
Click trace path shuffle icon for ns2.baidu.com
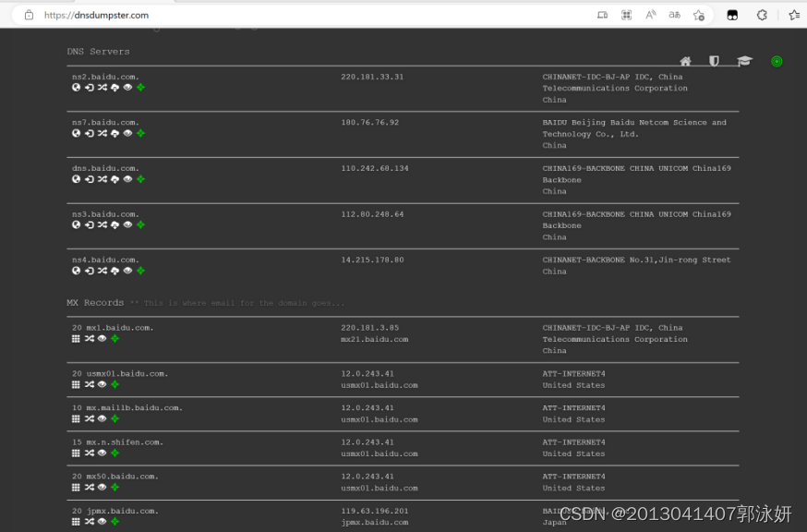pyautogui.click(x=102, y=88)
